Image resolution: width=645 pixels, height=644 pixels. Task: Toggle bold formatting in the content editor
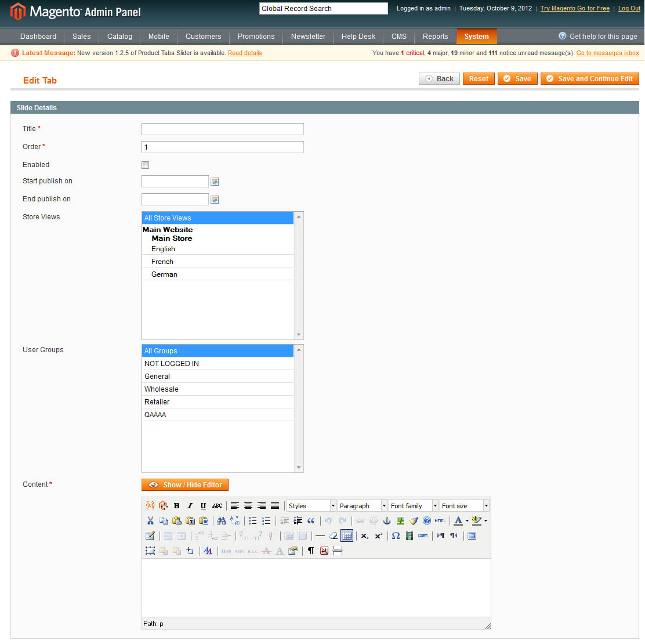click(176, 505)
